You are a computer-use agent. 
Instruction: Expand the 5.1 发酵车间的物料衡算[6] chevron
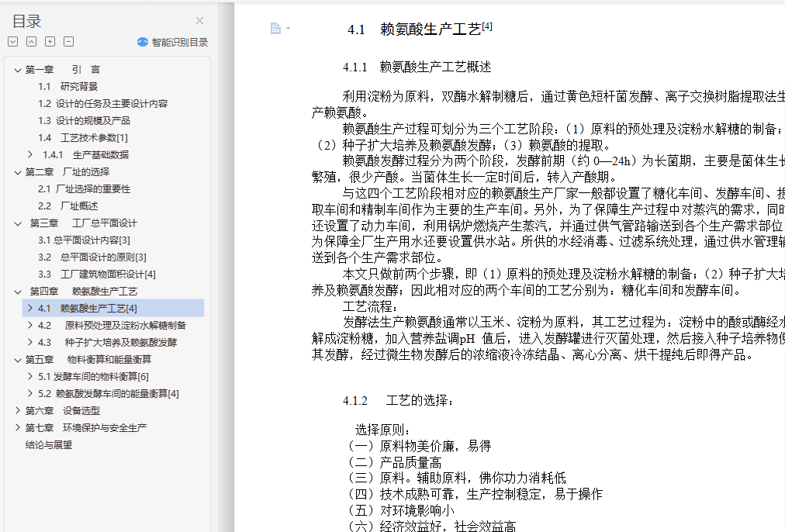click(x=30, y=376)
